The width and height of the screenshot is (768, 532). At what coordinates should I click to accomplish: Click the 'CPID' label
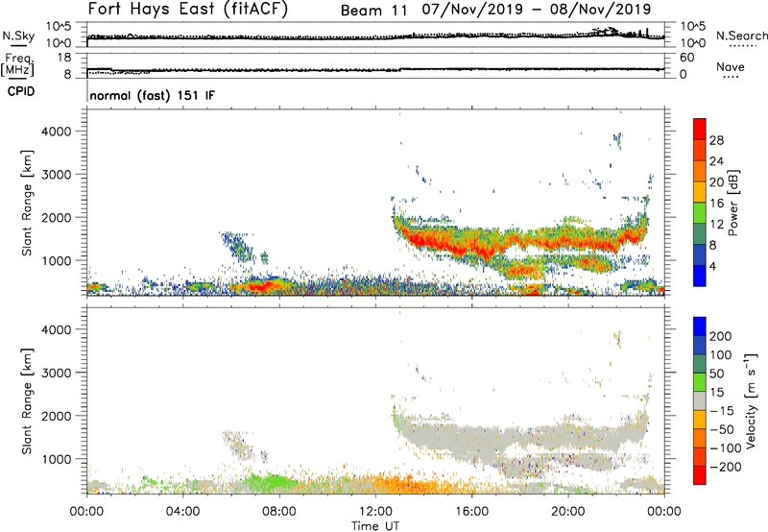(x=21, y=91)
